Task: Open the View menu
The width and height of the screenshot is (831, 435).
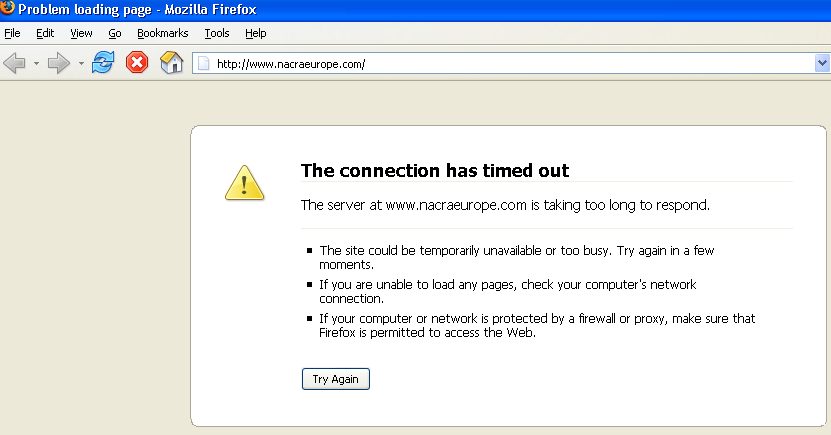Action: click(81, 33)
